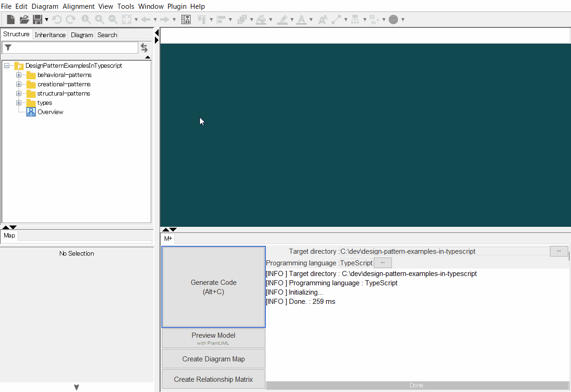571x392 pixels.
Task: Expand left pane with lower arrow
Action: pyautogui.click(x=157, y=40)
